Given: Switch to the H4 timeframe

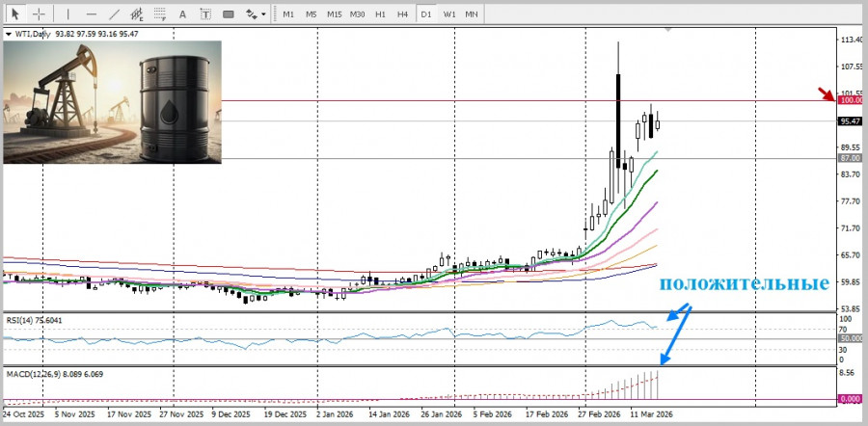Looking at the screenshot, I should click(x=402, y=14).
